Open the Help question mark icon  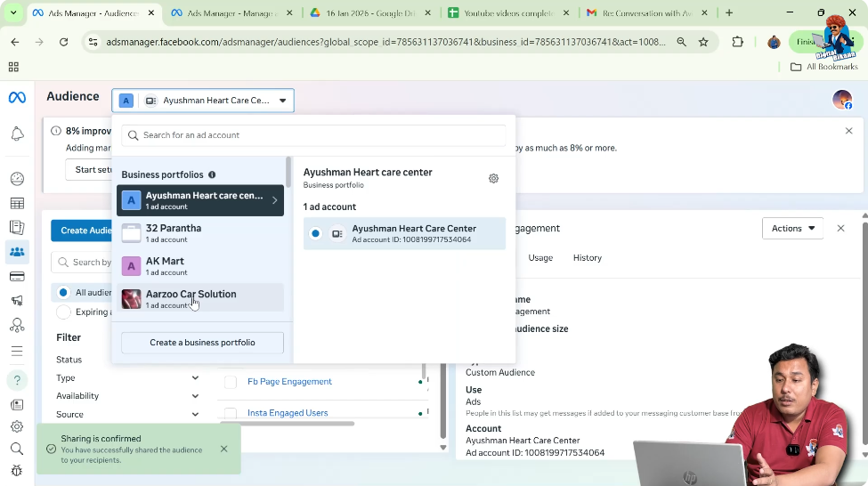17,380
